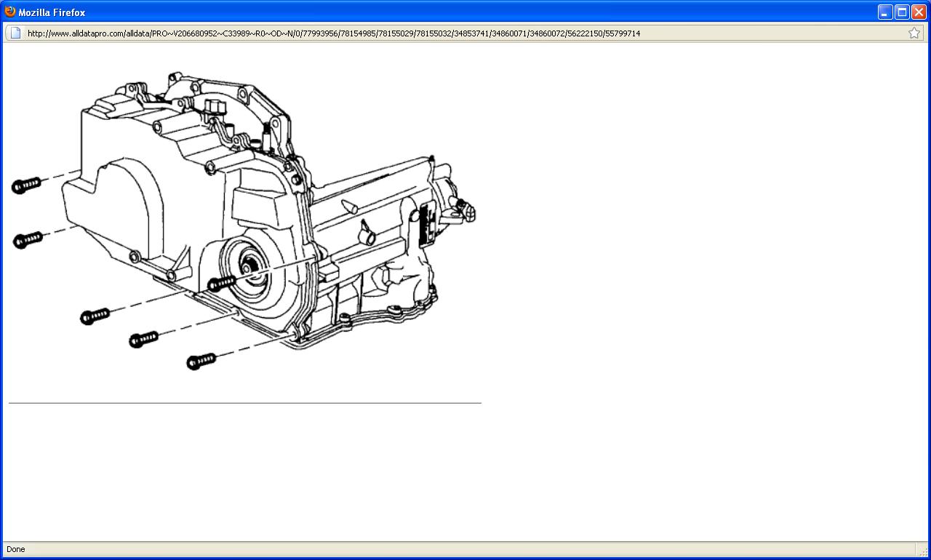The image size is (931, 560).
Task: Click the second bolt from top on left
Action: point(28,239)
